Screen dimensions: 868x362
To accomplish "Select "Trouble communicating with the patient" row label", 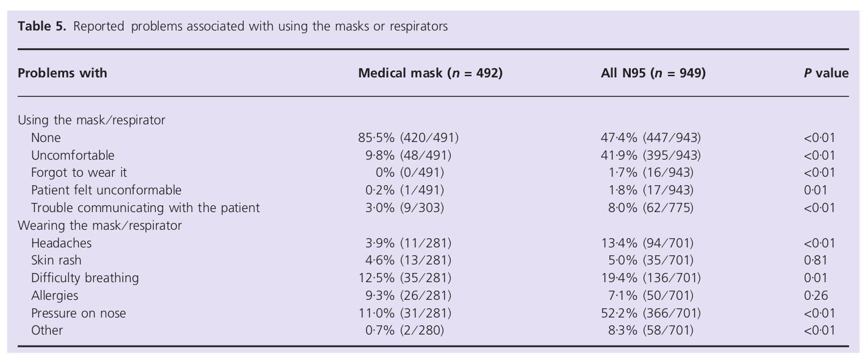I will coord(145,208).
